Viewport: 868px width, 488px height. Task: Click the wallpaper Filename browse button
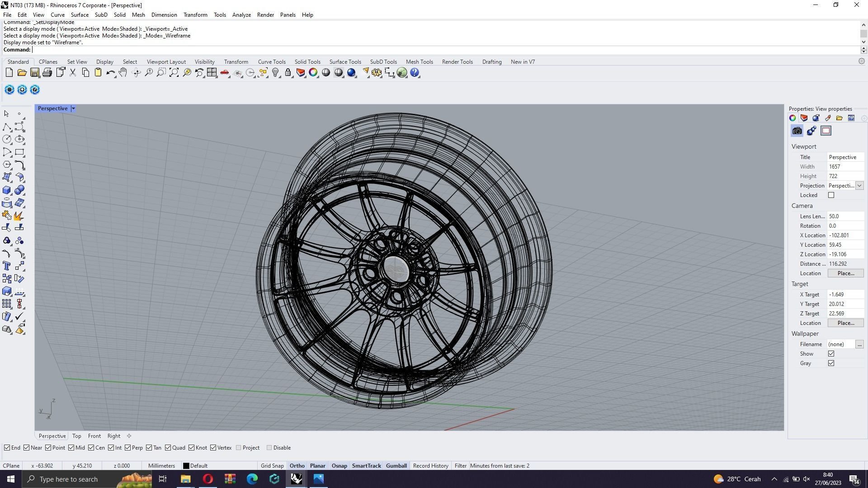(x=859, y=344)
